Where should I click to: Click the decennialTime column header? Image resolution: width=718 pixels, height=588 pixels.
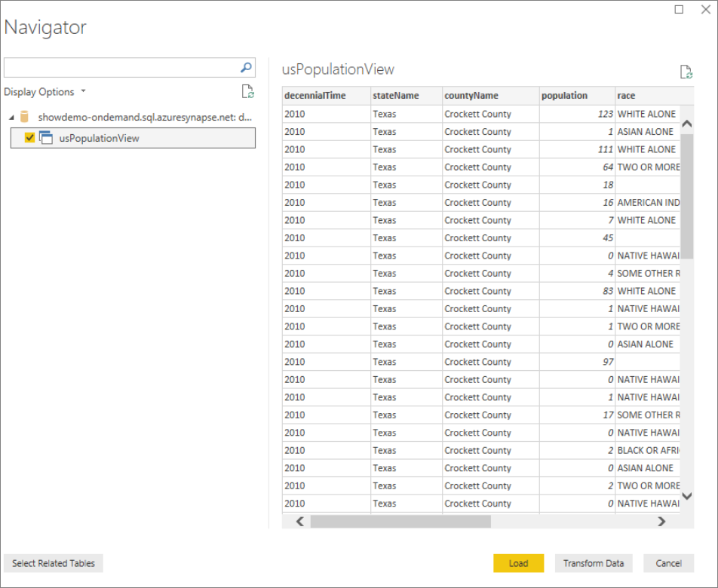tap(317, 96)
